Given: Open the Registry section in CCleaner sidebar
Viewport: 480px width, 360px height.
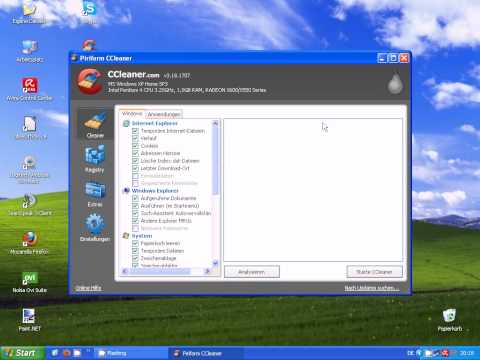Looking at the screenshot, I should point(95,159).
